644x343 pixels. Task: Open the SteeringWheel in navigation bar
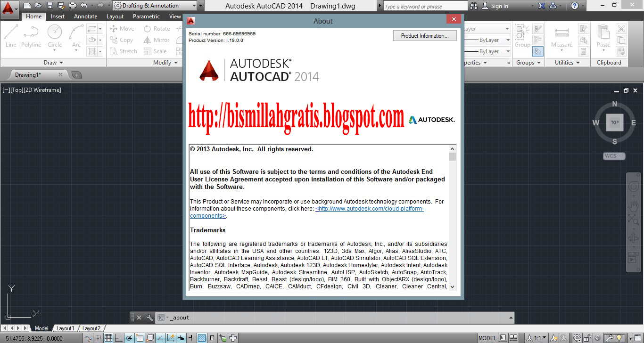633,187
